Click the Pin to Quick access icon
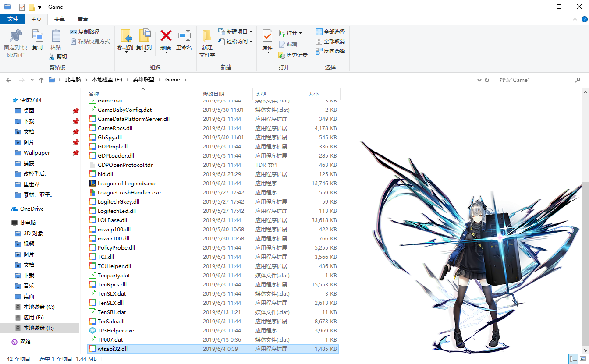This screenshot has width=589, height=364. coord(16,36)
